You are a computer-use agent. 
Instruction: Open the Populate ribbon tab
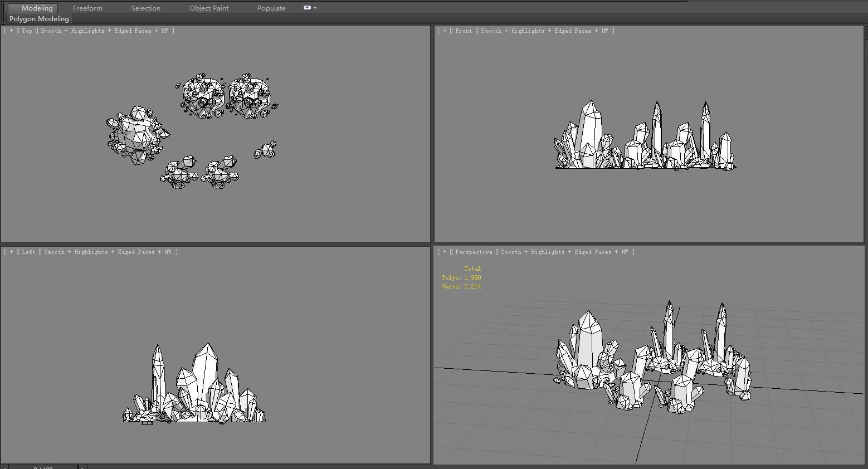(x=271, y=8)
